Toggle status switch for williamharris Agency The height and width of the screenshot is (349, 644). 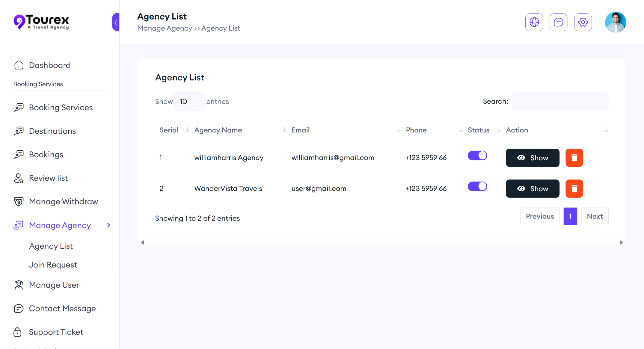pyautogui.click(x=477, y=156)
